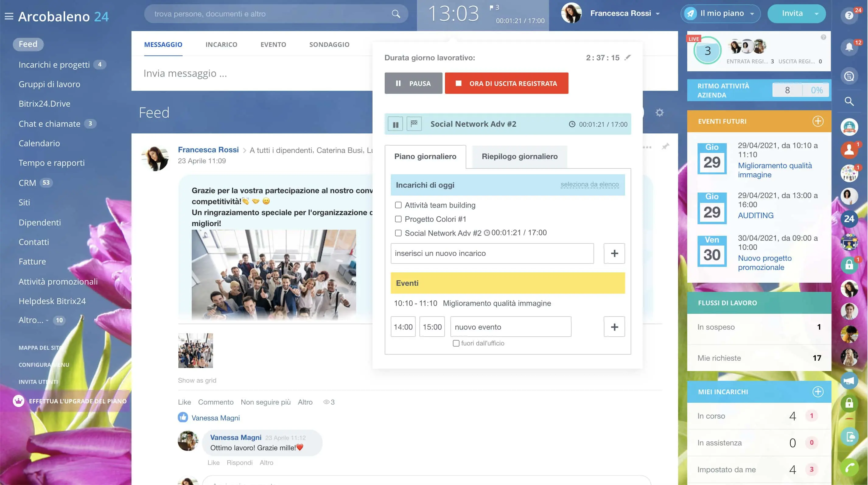Toggle the fuori dall'ufficio checkbox
This screenshot has width=868, height=485.
(x=456, y=343)
